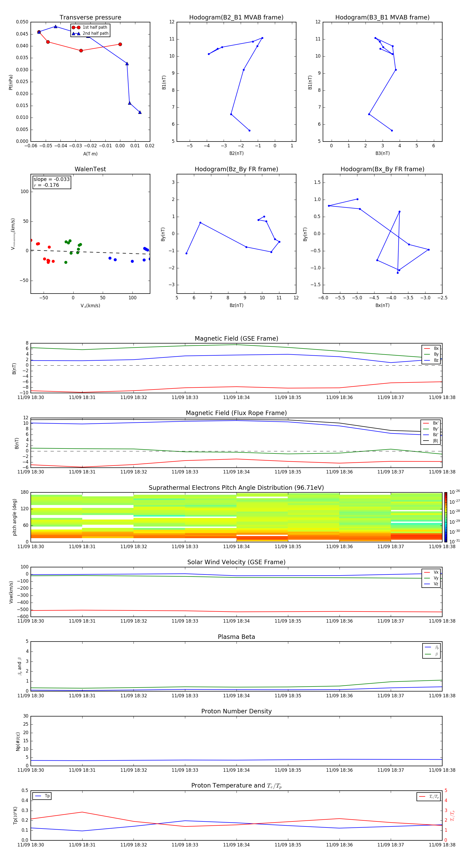Click the "Bx(nT)" hodogram x-axis label
This screenshot has height=868, width=473.
click(382, 305)
